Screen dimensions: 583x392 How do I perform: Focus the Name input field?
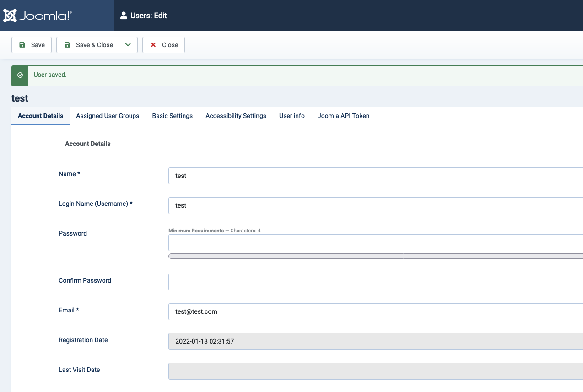tap(375, 176)
